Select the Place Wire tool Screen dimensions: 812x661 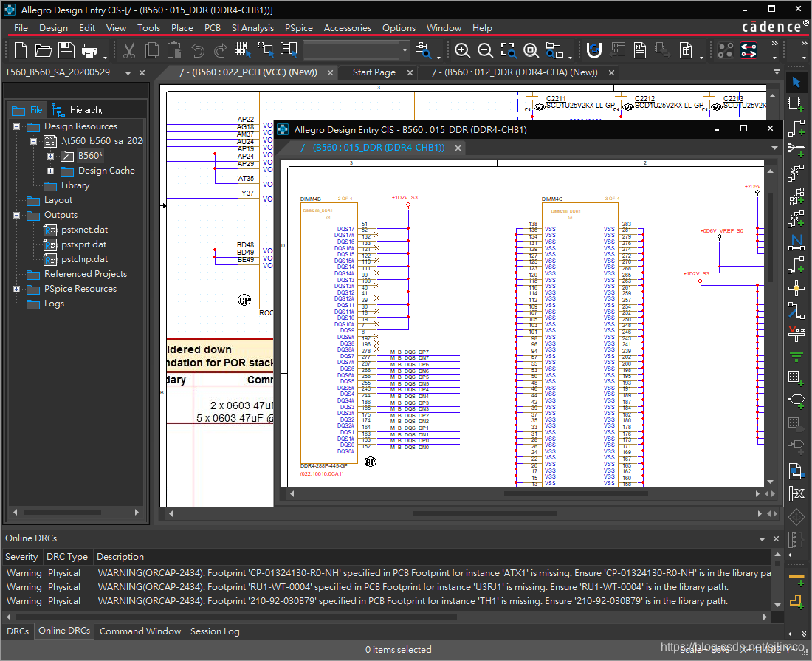796,128
